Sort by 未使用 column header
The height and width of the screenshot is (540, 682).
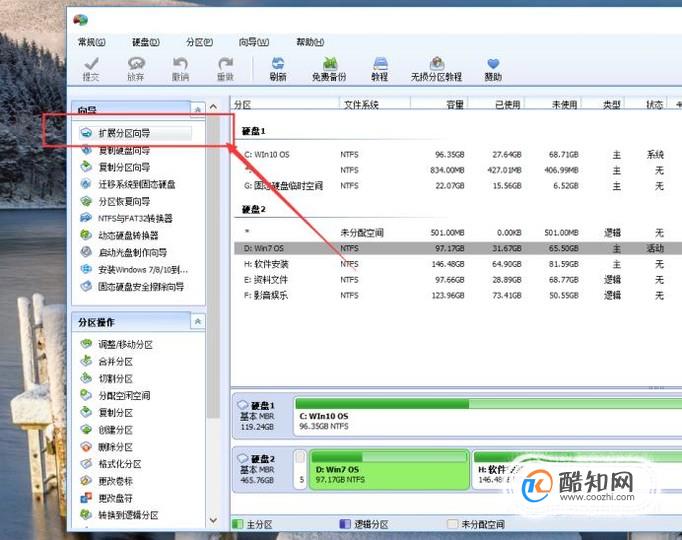click(x=553, y=104)
